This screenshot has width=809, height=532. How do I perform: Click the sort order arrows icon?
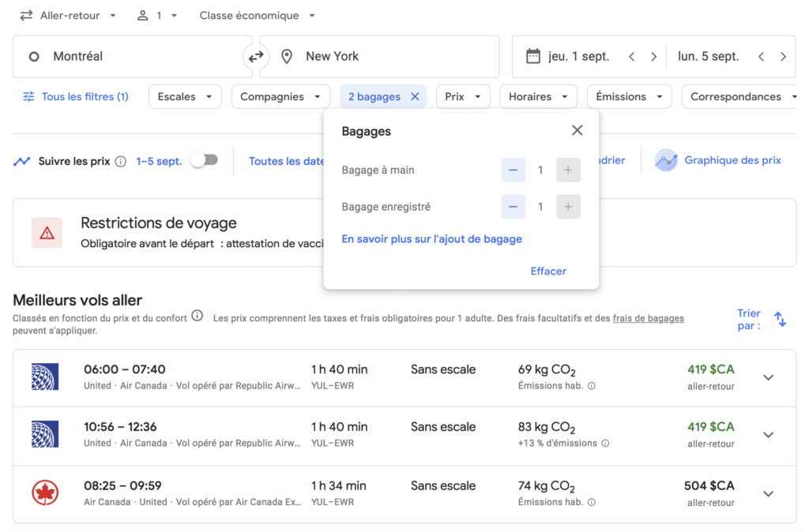click(780, 319)
